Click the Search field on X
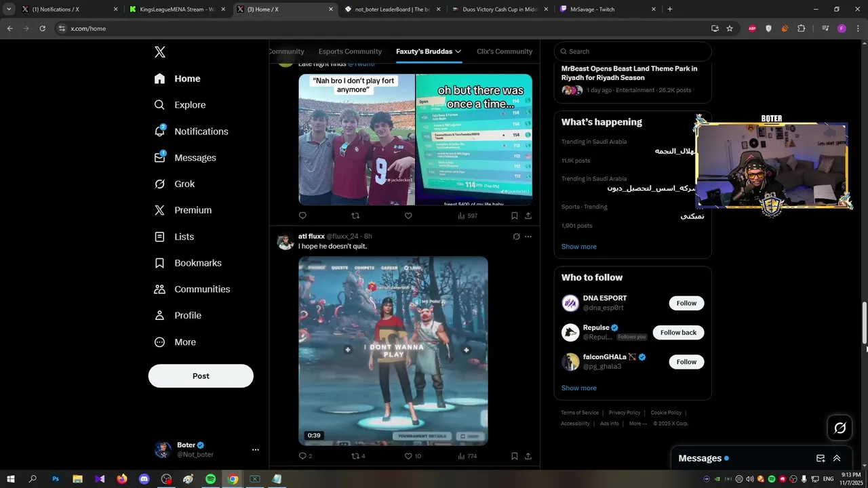 (633, 52)
